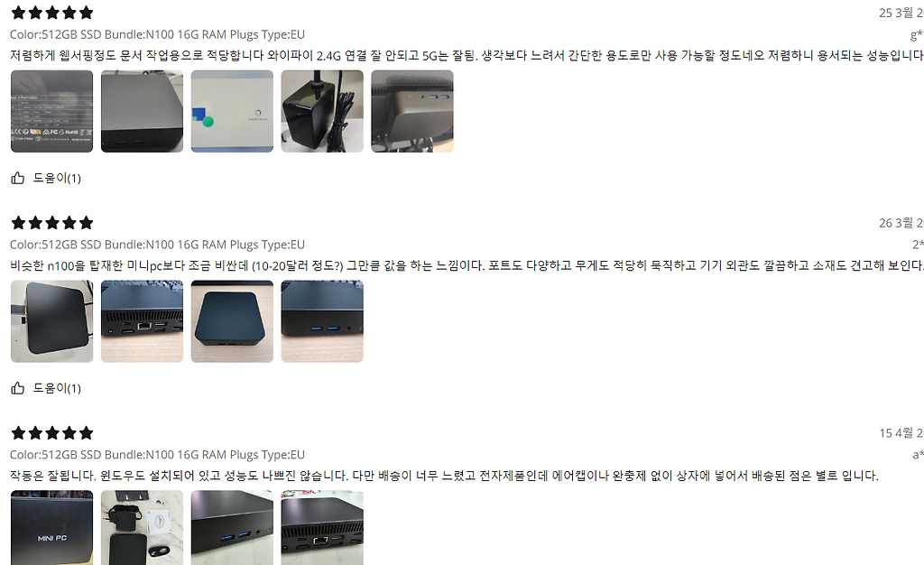Viewport: 924px width, 565px height.
Task: Open first review's product label photo
Action: coord(51,111)
